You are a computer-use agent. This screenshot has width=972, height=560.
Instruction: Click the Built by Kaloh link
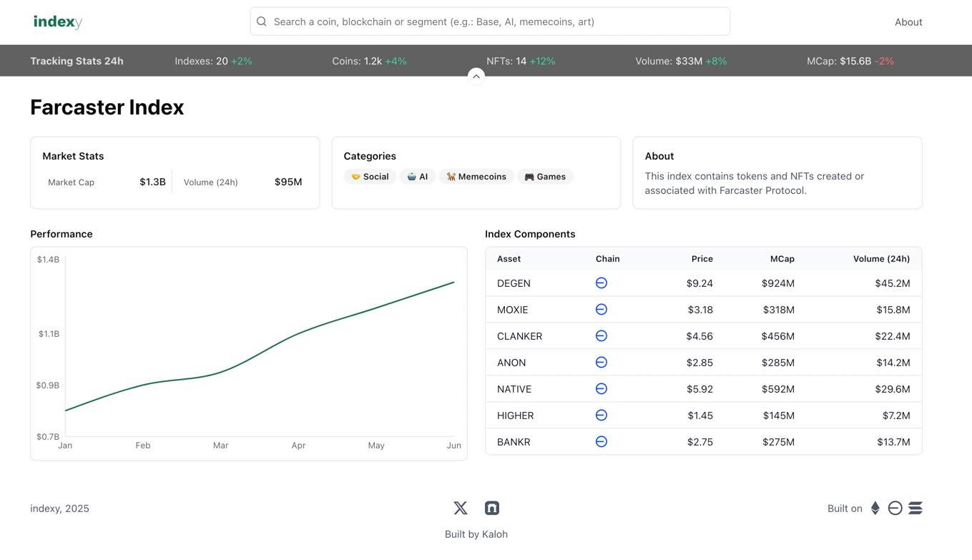(x=476, y=534)
